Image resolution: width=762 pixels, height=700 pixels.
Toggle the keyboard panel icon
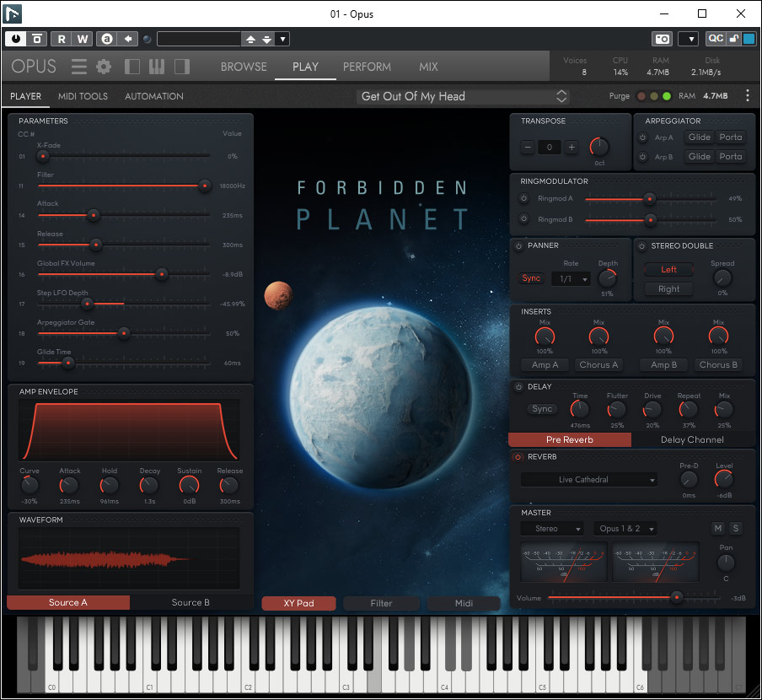tap(157, 67)
